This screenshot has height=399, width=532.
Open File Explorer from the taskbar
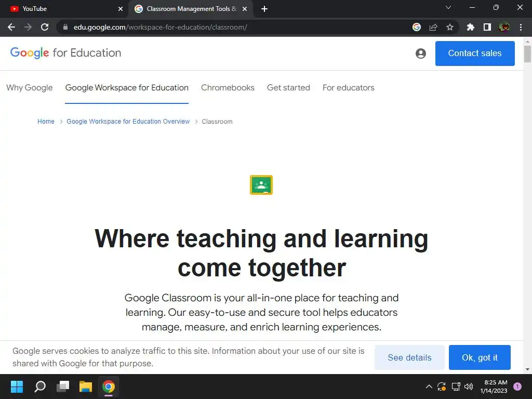tap(86, 387)
